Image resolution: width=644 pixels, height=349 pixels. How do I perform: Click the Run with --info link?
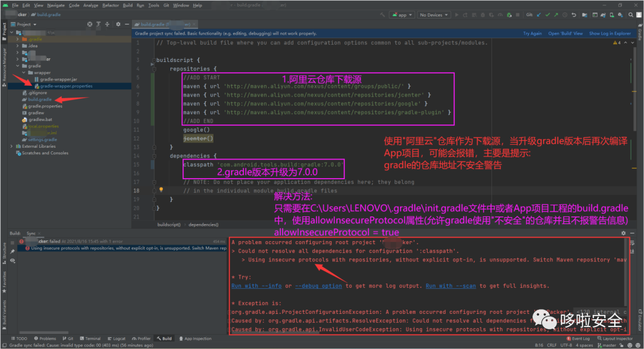256,286
